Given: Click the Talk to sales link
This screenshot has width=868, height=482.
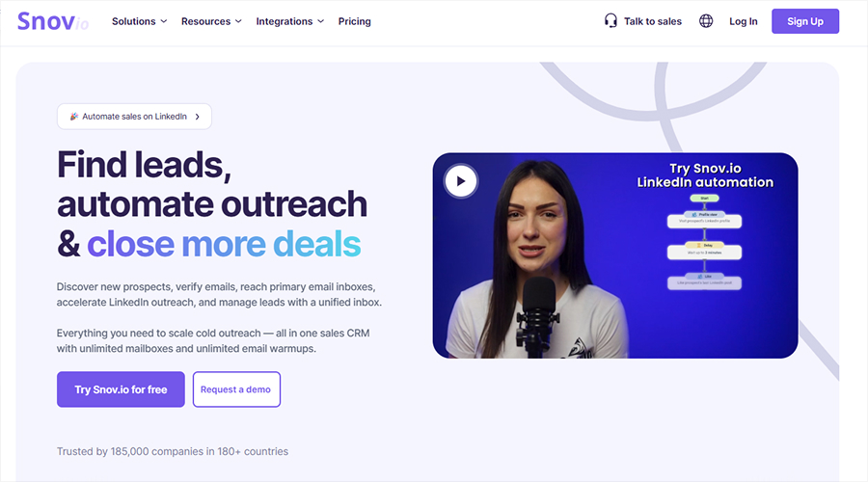Looking at the screenshot, I should [653, 21].
